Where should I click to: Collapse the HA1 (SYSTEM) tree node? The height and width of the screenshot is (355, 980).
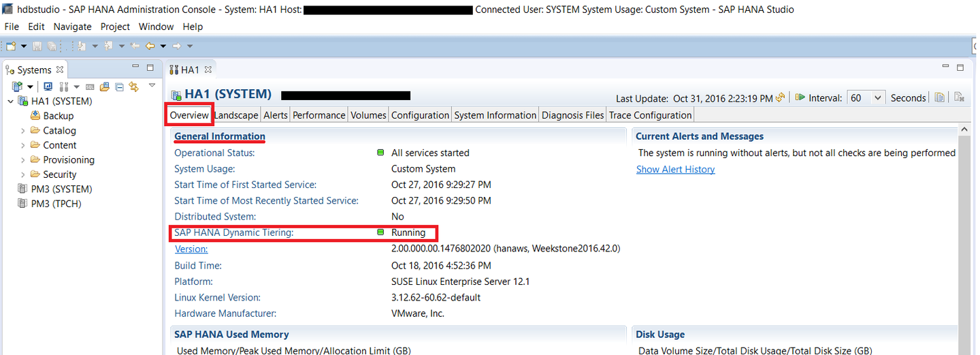[x=10, y=101]
